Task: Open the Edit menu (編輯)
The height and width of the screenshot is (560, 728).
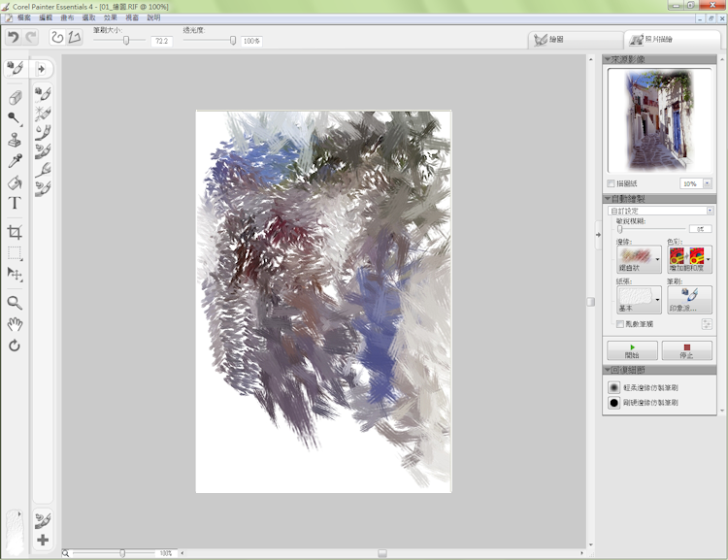Action: click(46, 17)
